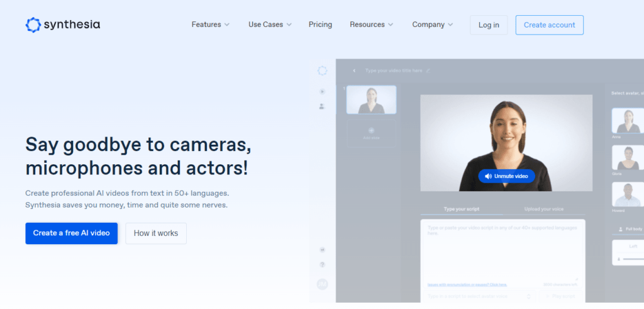
Task: Click the back arrow beside the video title
Action: click(354, 70)
